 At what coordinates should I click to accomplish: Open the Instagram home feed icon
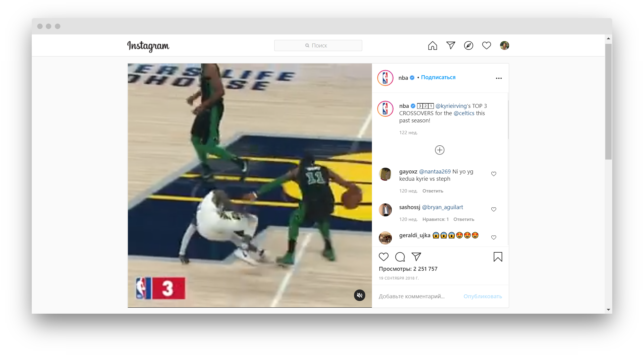click(x=432, y=45)
